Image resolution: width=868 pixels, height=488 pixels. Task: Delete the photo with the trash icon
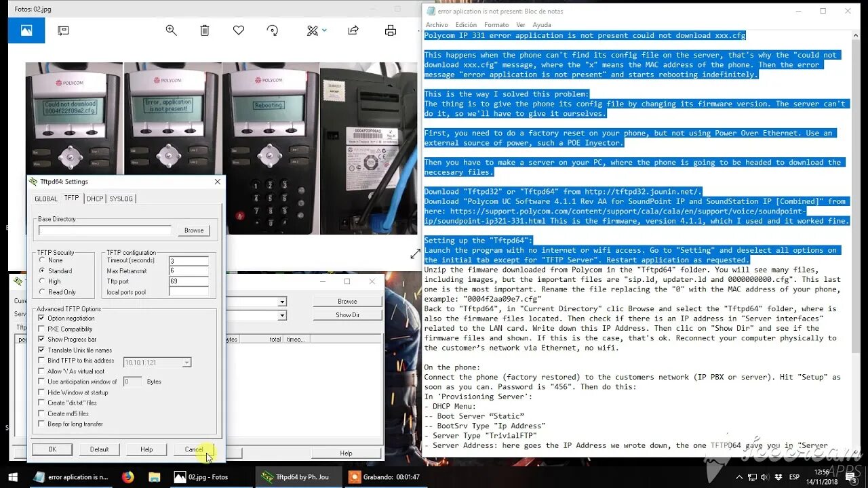tap(205, 30)
